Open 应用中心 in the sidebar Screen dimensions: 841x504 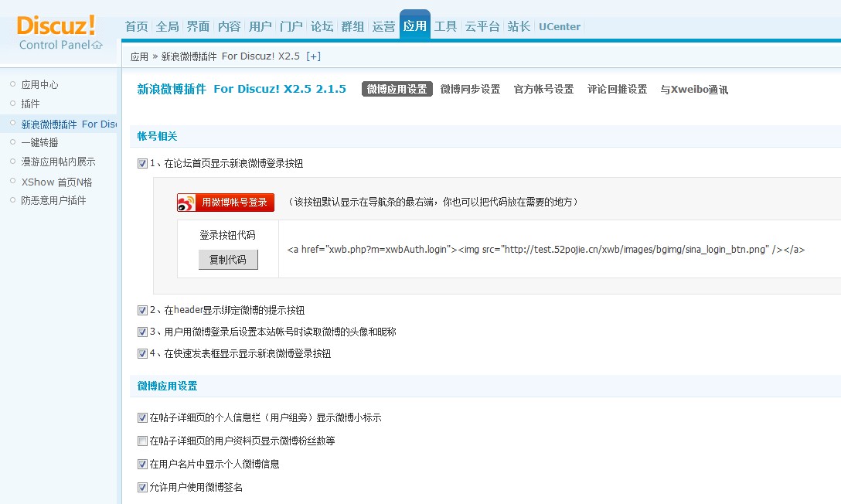click(39, 85)
